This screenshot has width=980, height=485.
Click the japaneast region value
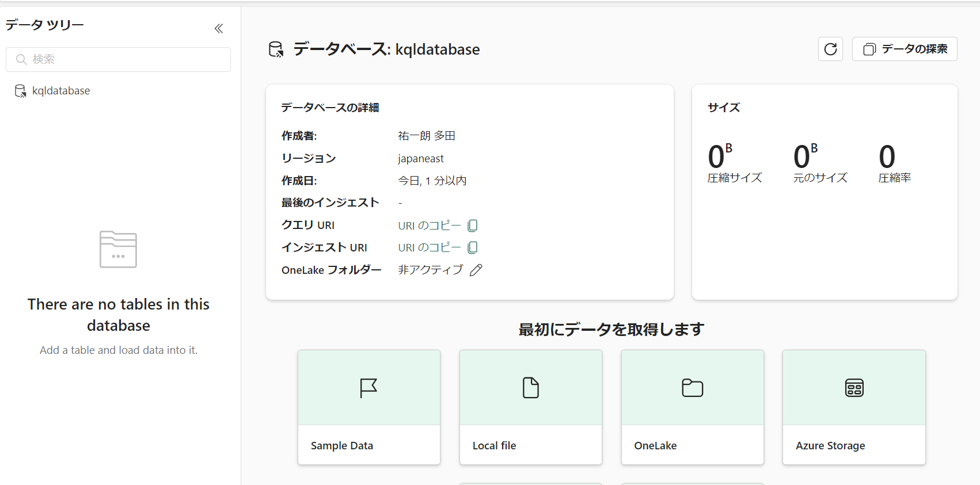(x=421, y=159)
